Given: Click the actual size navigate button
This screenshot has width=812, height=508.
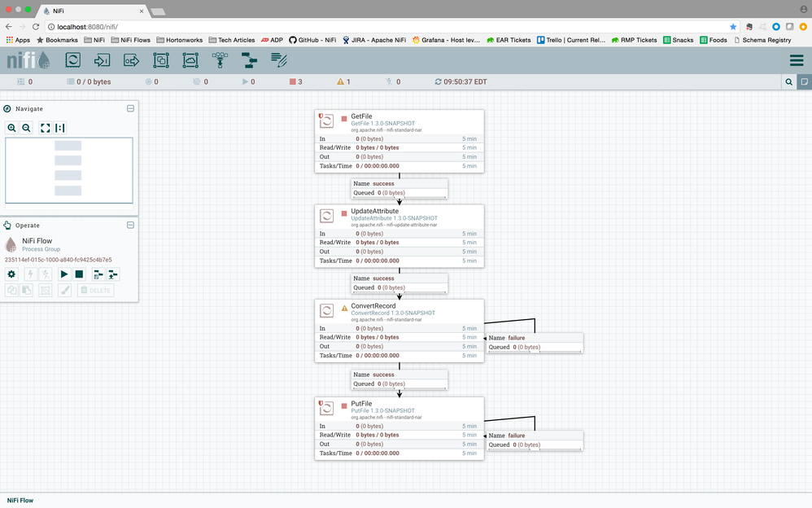Looking at the screenshot, I should (x=60, y=128).
